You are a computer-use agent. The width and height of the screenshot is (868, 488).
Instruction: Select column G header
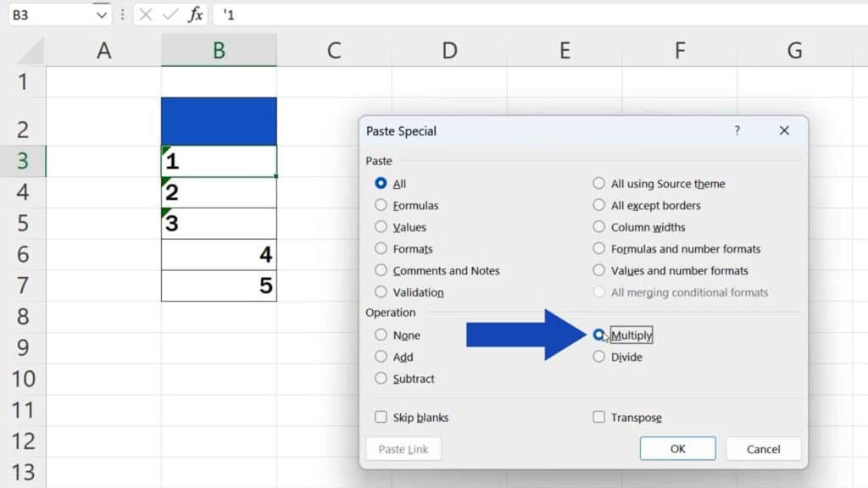point(795,50)
